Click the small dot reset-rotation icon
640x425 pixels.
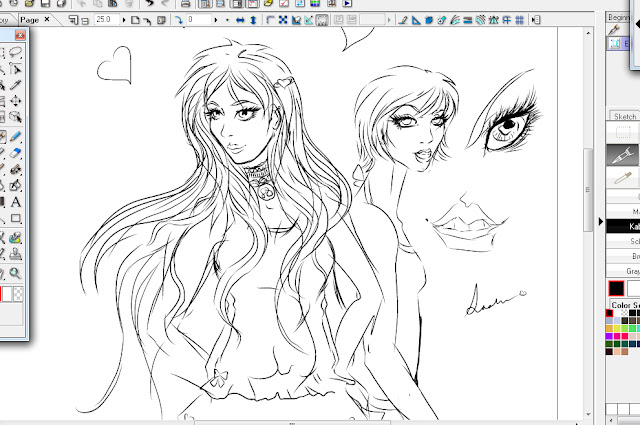pyautogui.click(x=227, y=20)
